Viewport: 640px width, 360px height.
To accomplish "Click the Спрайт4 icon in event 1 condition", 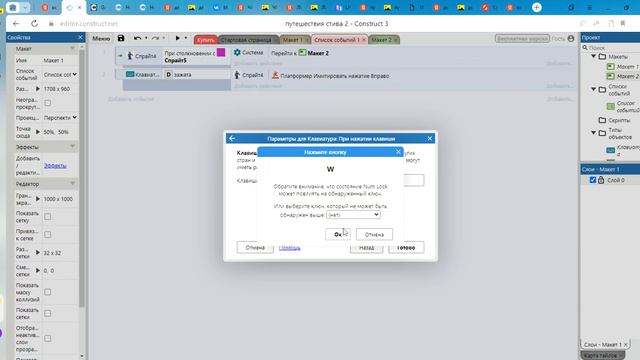I will tap(130, 56).
